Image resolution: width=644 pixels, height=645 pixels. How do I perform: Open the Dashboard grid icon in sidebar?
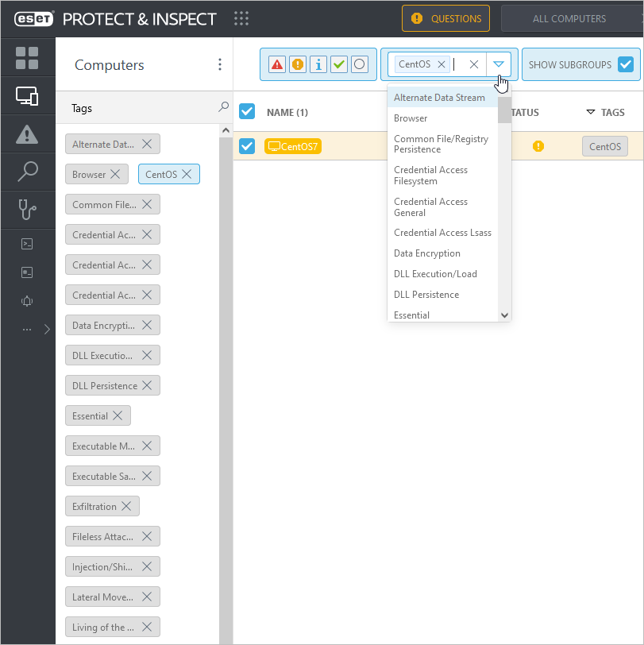(27, 58)
